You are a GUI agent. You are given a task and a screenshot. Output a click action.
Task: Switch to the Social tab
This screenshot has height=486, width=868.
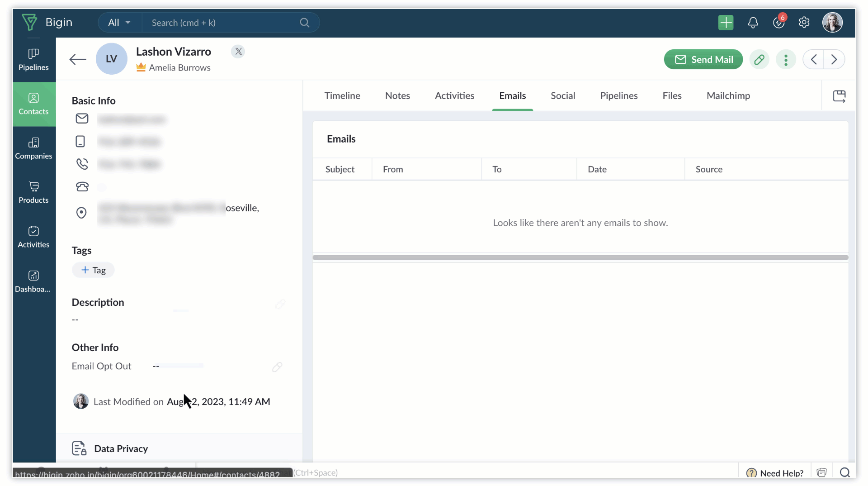563,96
